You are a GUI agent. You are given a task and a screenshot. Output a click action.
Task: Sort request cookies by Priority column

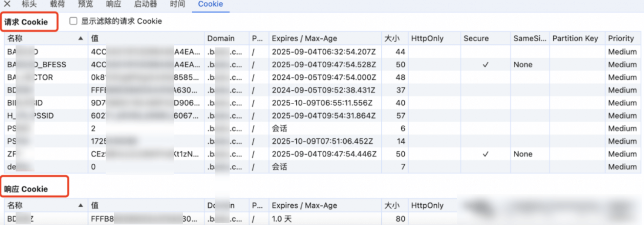621,38
